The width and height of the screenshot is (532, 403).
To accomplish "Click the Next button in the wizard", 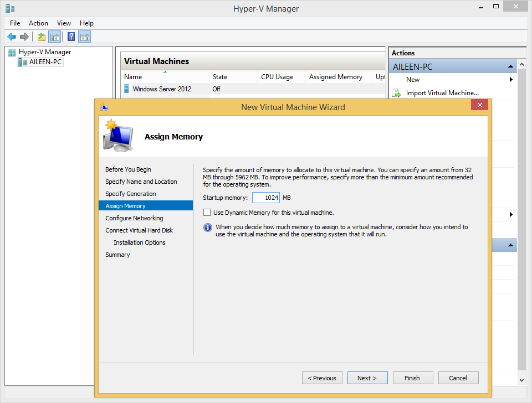I will (x=367, y=378).
